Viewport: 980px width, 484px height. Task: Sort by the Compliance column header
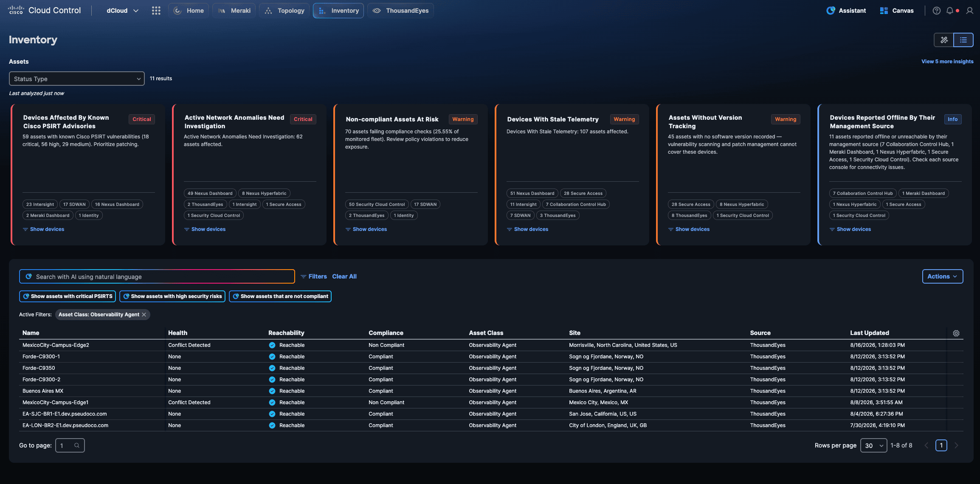386,333
